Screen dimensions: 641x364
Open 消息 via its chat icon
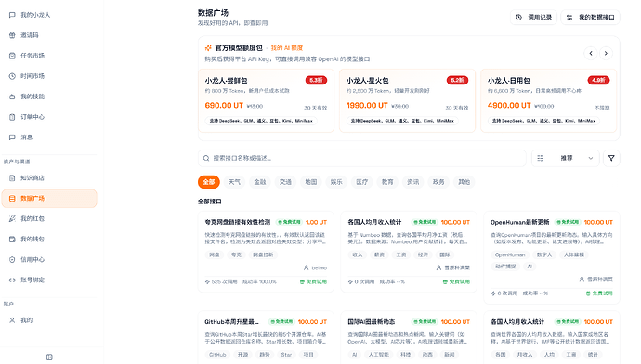coord(12,137)
